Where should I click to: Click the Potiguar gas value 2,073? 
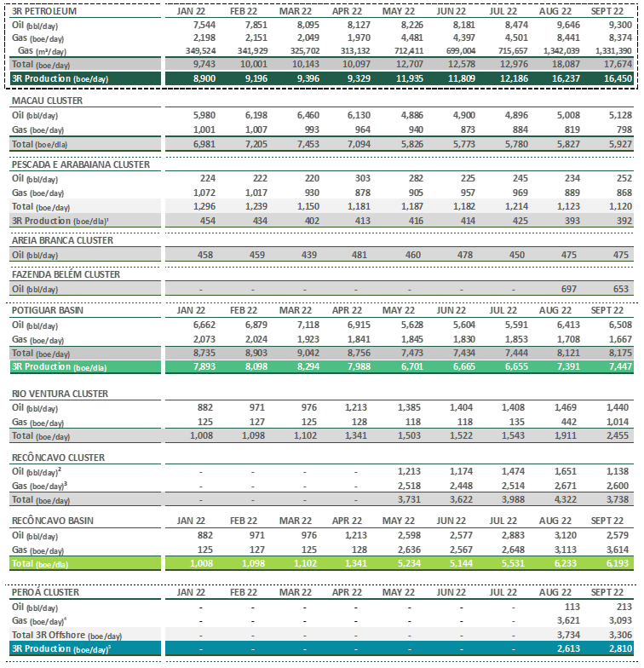[x=204, y=339]
